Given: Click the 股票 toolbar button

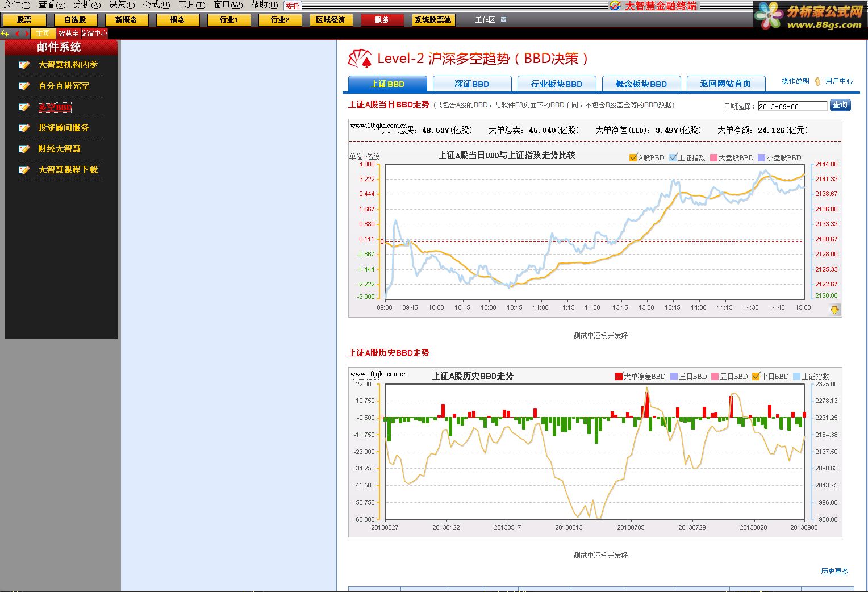Looking at the screenshot, I should coord(24,20).
